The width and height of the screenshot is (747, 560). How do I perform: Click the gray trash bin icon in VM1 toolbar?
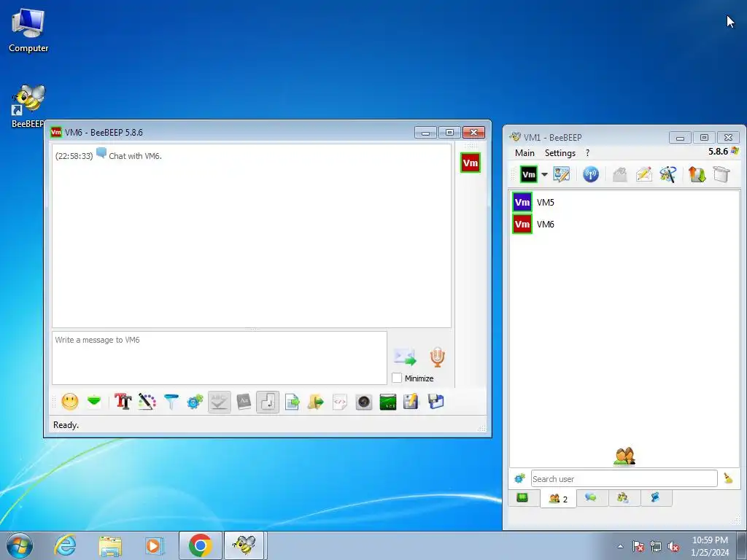click(721, 174)
